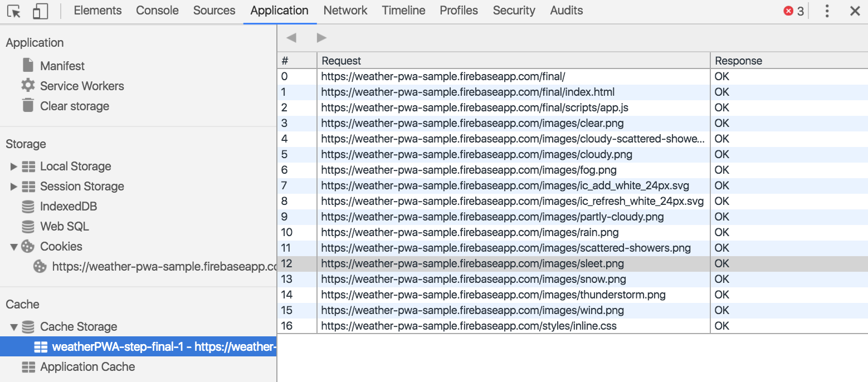Select the Web SQL label
Viewport: 868px width, 382px height.
65,227
